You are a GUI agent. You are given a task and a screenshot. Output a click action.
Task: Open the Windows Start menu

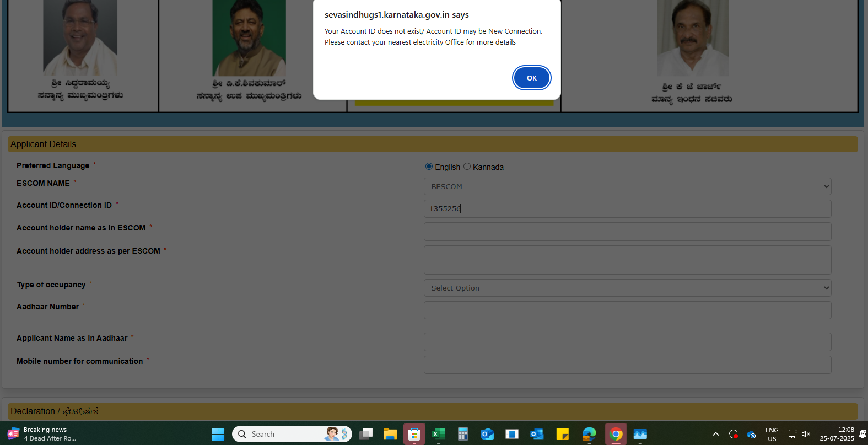coord(218,434)
